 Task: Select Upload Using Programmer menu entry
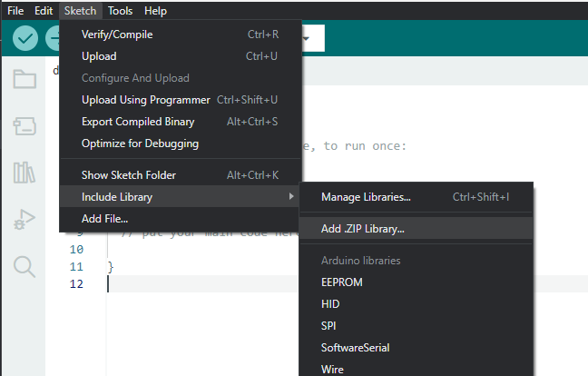[x=145, y=100]
